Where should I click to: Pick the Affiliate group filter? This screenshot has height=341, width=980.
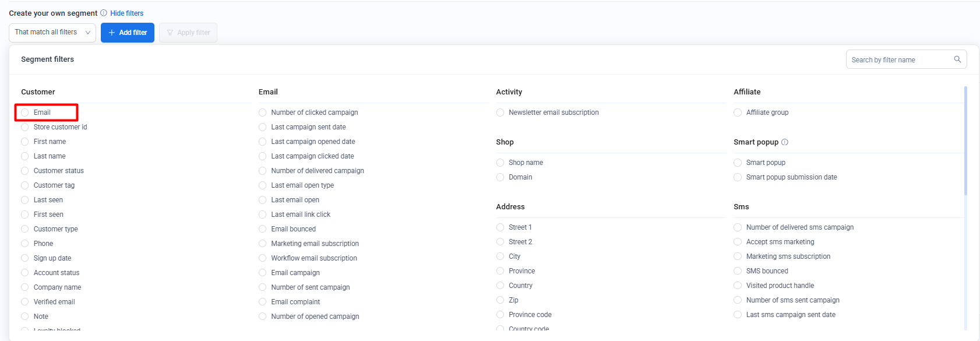click(738, 113)
